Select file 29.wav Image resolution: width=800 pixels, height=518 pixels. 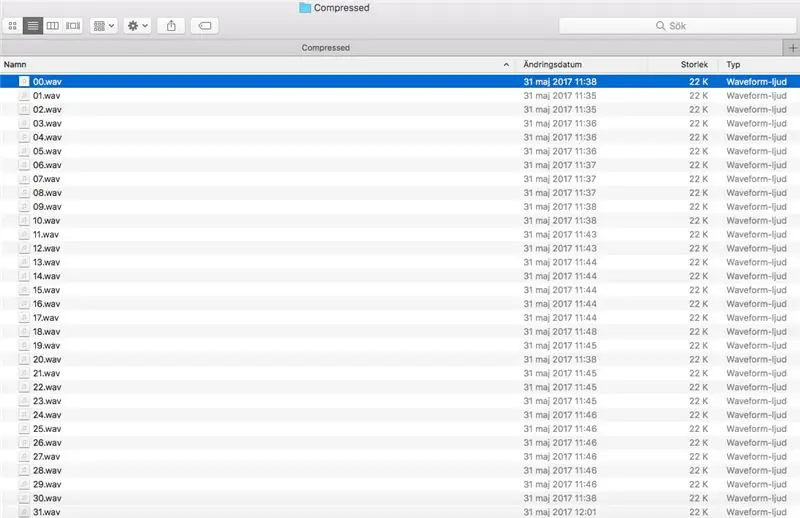point(400,484)
